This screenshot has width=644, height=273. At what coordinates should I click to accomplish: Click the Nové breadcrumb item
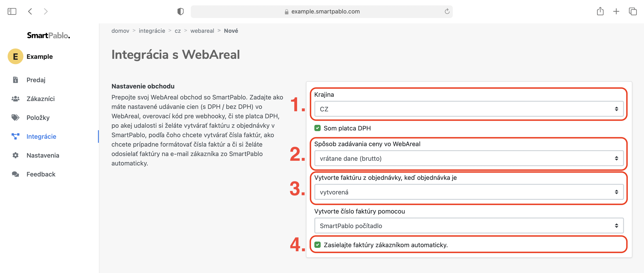[x=231, y=31]
